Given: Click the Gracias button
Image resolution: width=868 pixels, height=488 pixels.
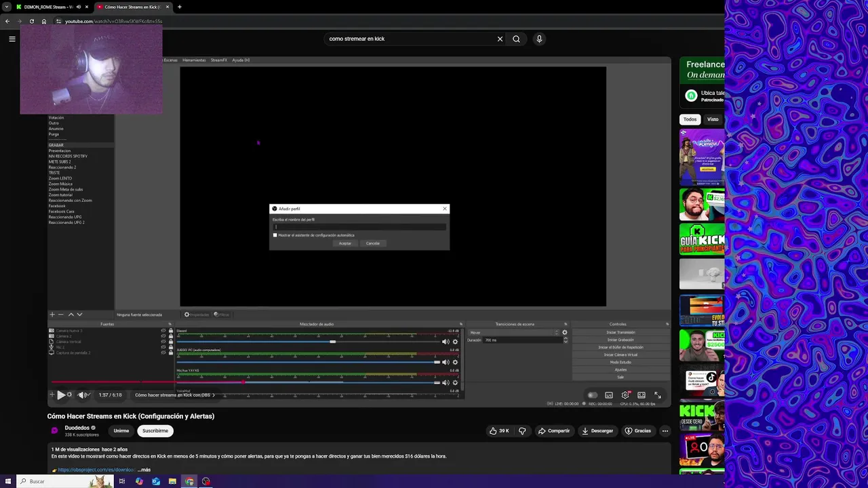Looking at the screenshot, I should (637, 430).
